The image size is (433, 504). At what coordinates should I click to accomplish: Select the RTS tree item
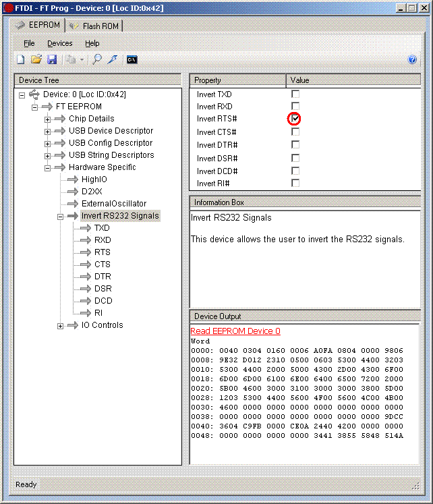(x=102, y=252)
